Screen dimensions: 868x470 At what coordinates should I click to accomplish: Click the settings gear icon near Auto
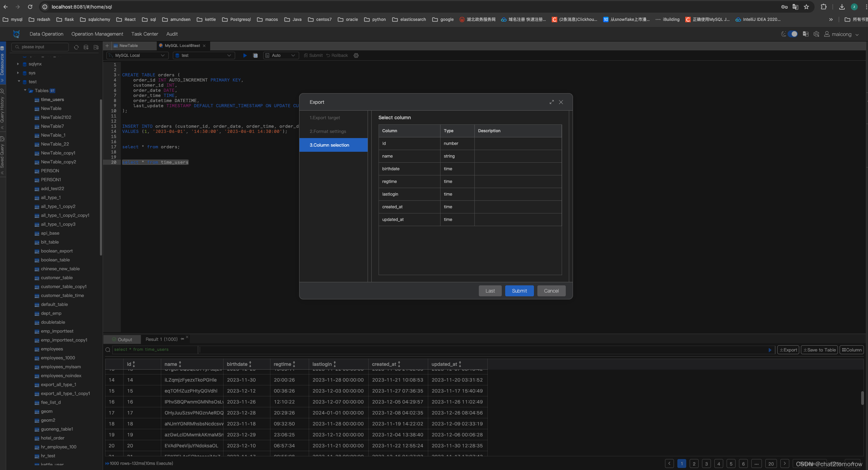pyautogui.click(x=356, y=55)
